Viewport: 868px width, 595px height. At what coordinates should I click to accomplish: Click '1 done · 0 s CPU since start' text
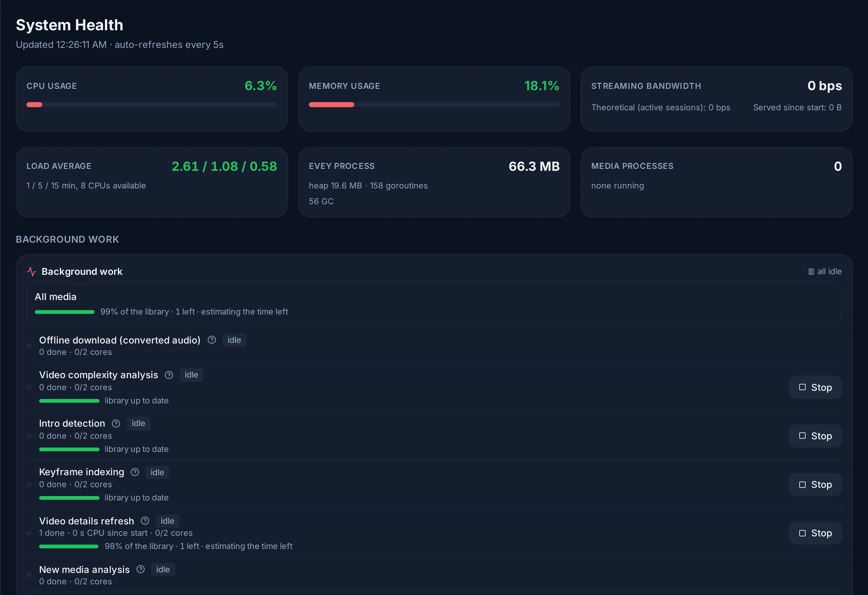pos(93,533)
